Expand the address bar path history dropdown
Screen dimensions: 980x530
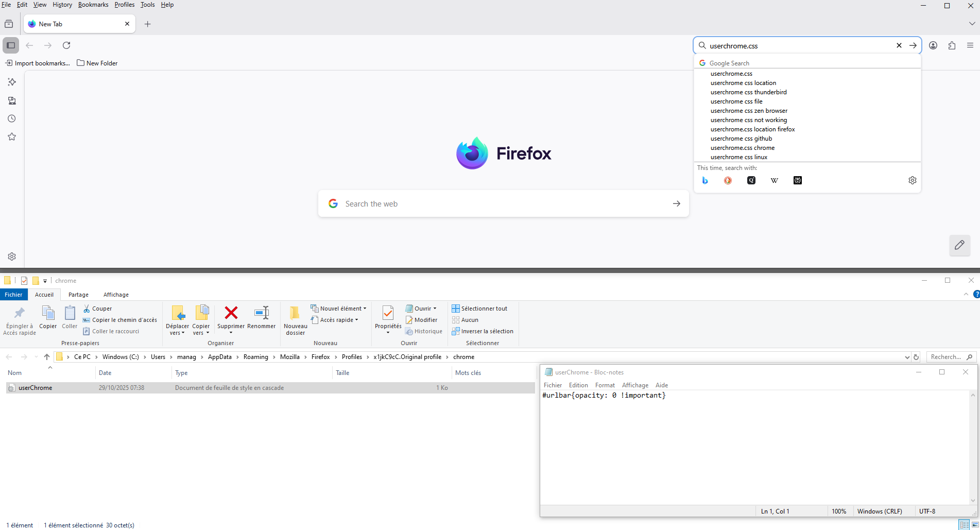(907, 357)
